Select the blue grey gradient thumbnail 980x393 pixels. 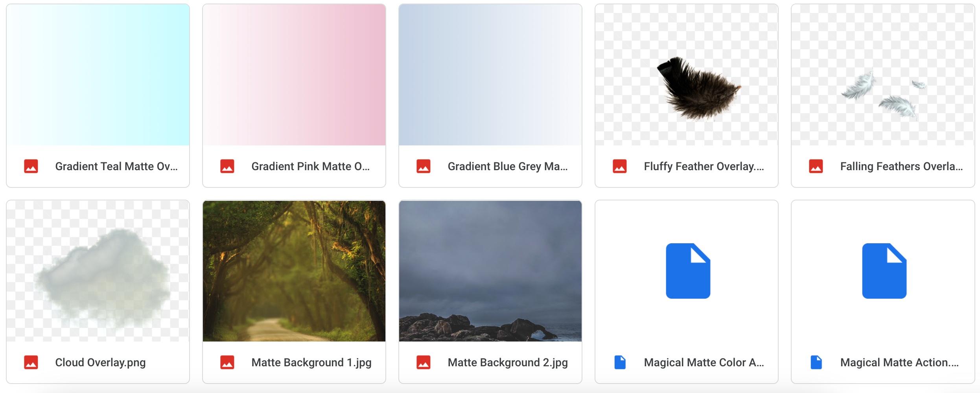click(490, 75)
